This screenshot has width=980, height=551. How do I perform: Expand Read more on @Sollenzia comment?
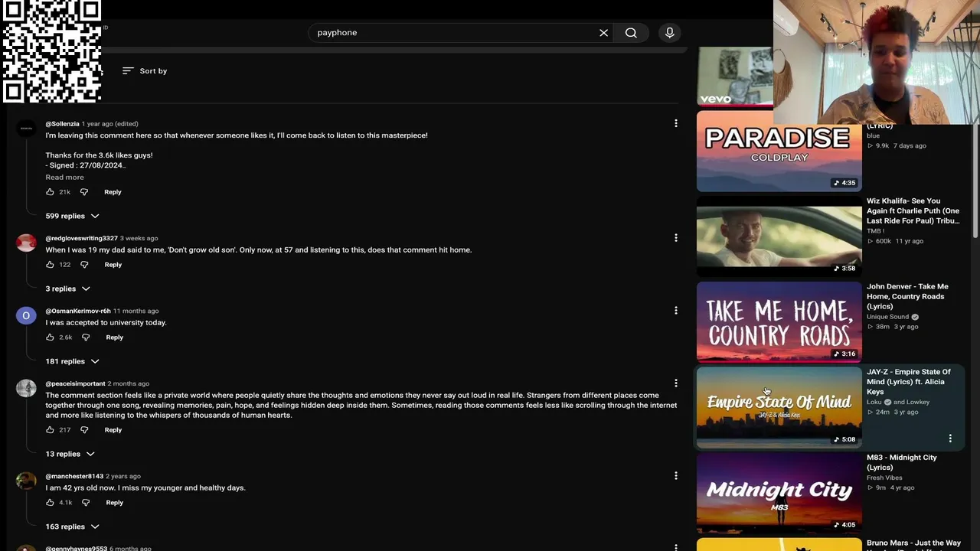[64, 178]
